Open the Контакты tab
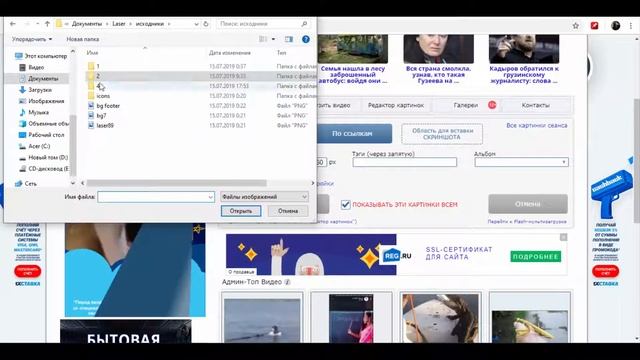Viewport: 640px width, 360px height. click(536, 105)
